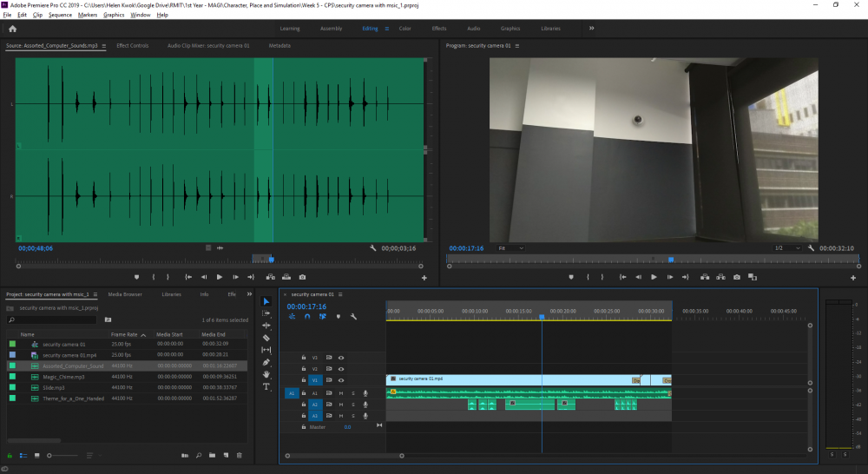Click Export Frame camera icon in Program monitor

[736, 277]
